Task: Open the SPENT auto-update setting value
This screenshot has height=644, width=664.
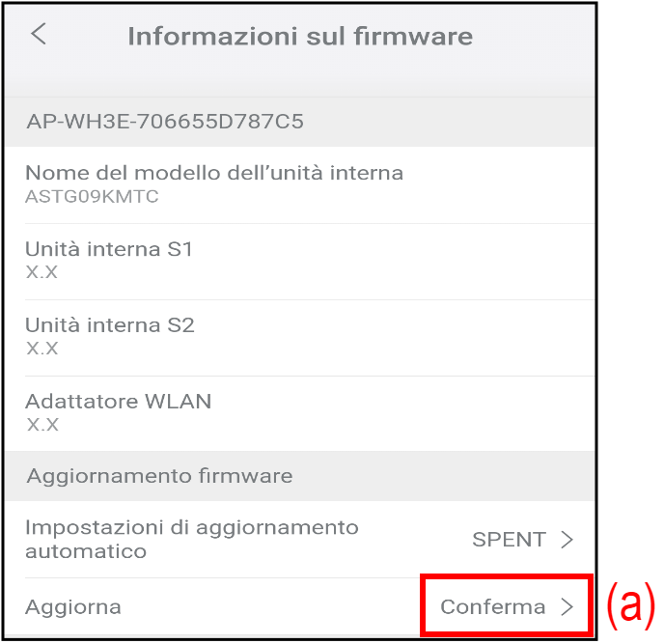Action: (x=510, y=540)
